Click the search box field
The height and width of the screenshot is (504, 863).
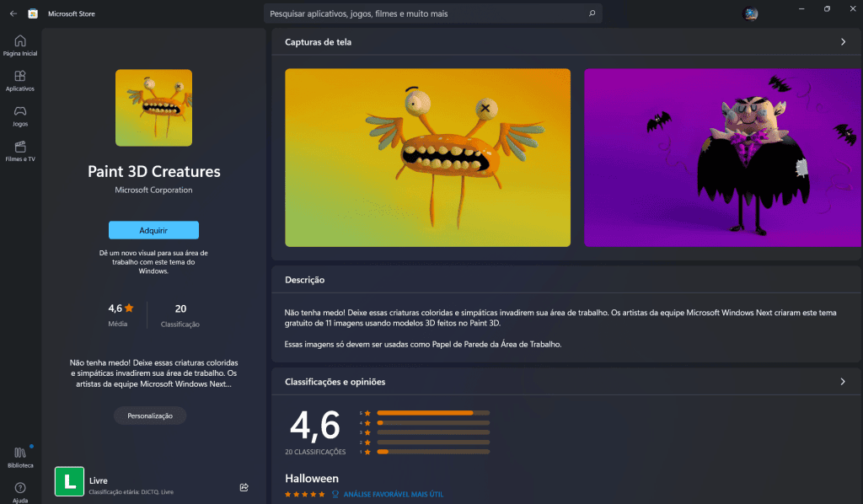pos(432,13)
